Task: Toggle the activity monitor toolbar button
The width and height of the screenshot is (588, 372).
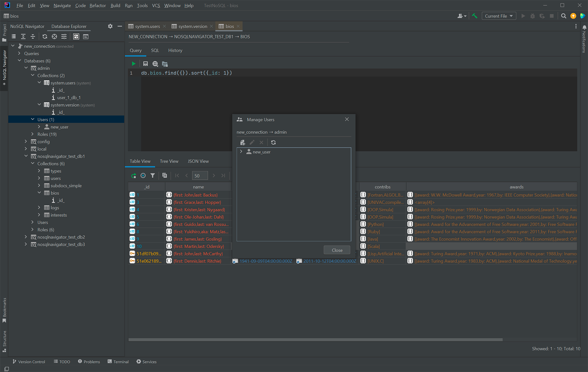Action: coord(76,37)
